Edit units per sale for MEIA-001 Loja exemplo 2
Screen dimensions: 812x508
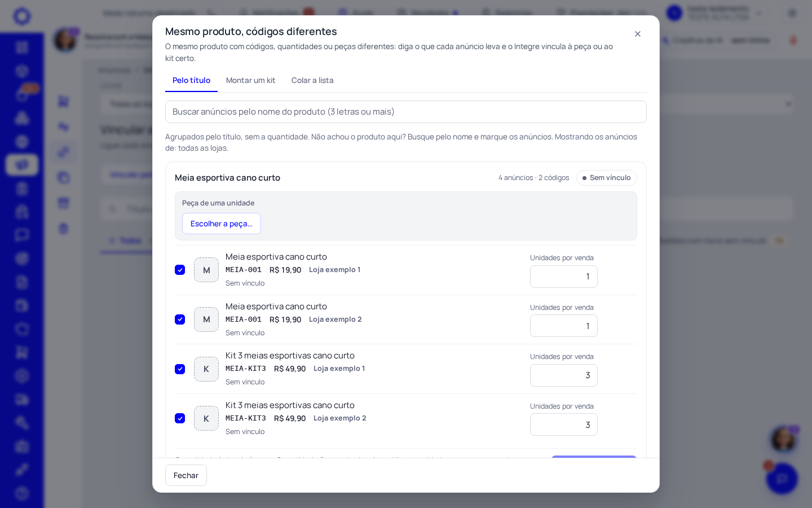(x=564, y=326)
